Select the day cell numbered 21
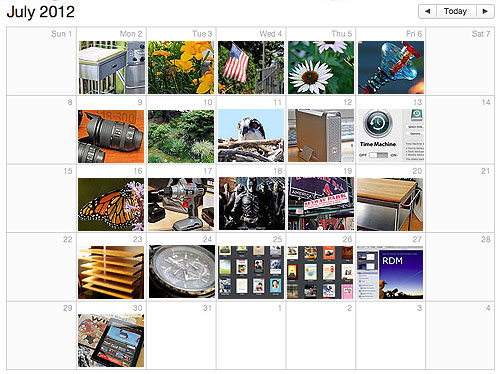 pos(460,199)
